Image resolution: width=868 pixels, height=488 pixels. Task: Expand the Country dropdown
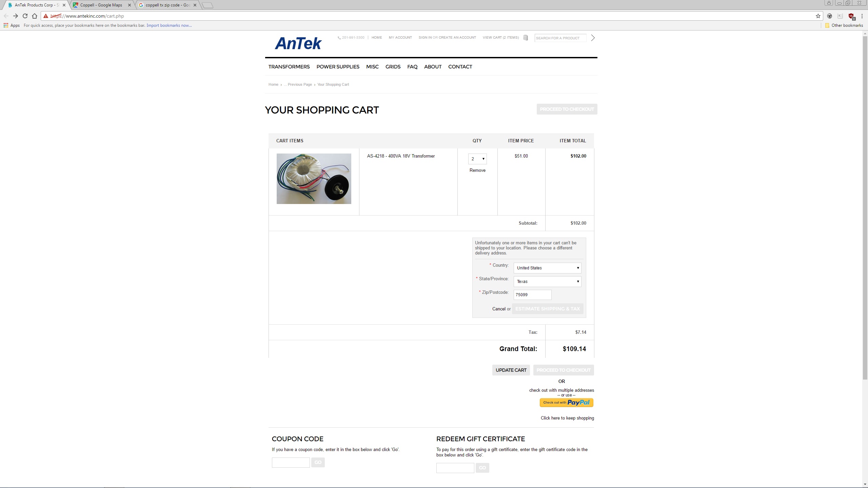547,268
